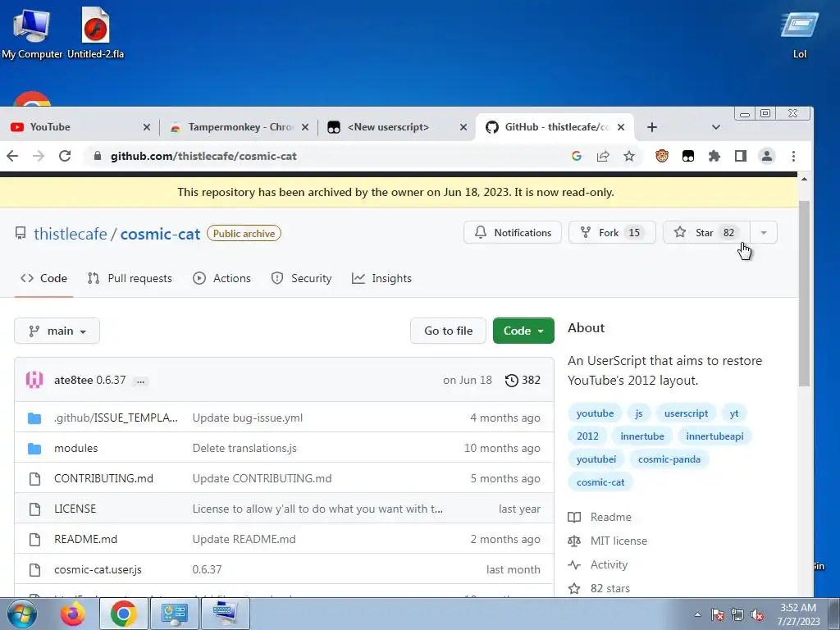Open the LICENSE file

pos(75,509)
